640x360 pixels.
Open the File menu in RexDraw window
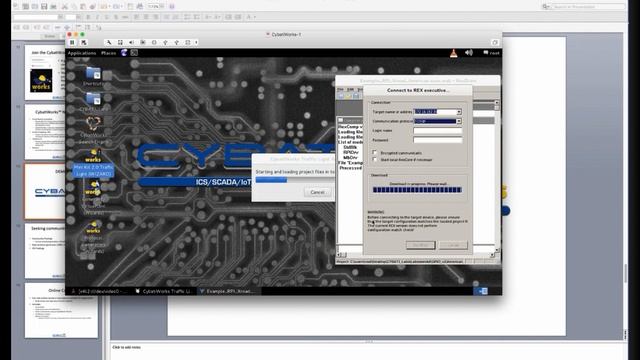[x=340, y=89]
